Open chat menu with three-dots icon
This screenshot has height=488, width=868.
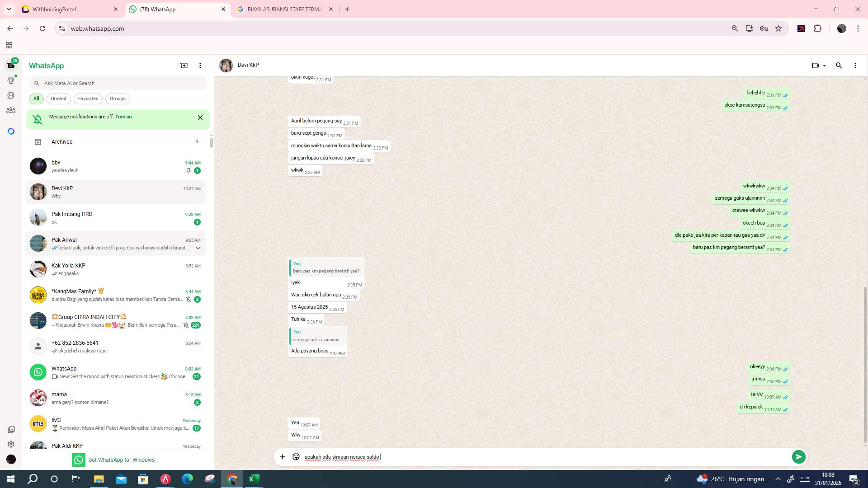[x=855, y=65]
